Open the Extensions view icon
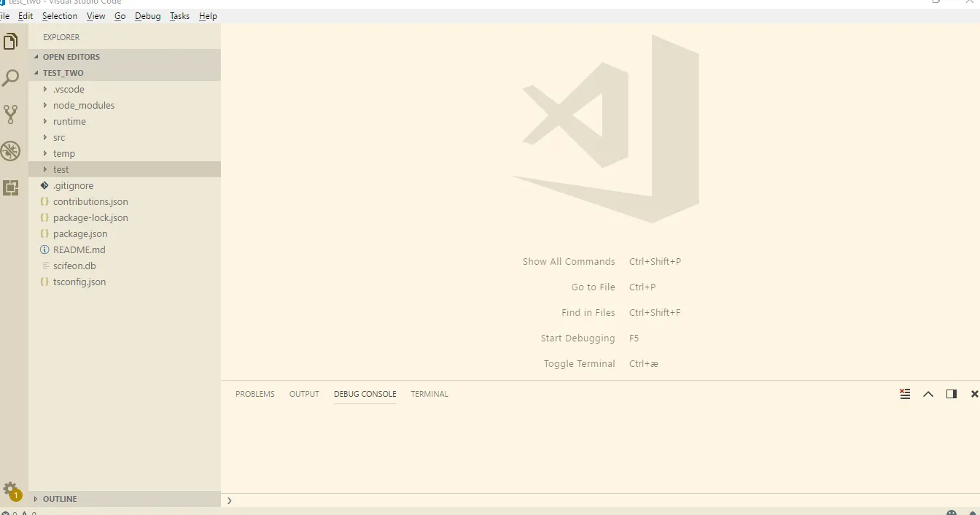This screenshot has height=515, width=980. pos(11,187)
